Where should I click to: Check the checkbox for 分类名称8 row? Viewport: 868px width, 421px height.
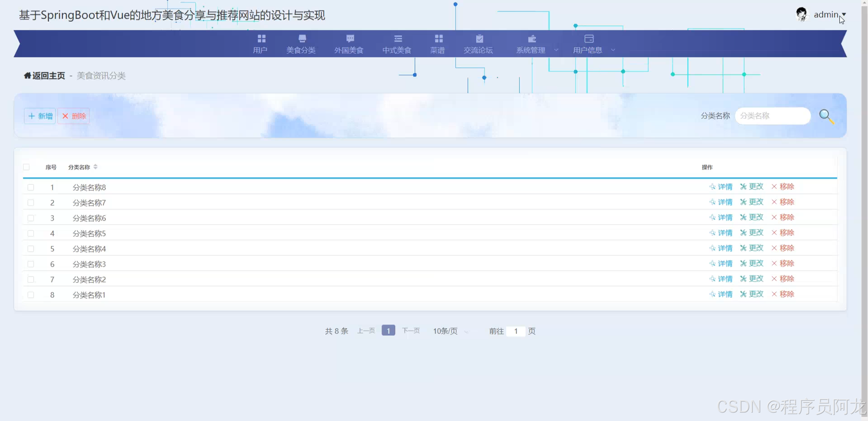pos(31,187)
